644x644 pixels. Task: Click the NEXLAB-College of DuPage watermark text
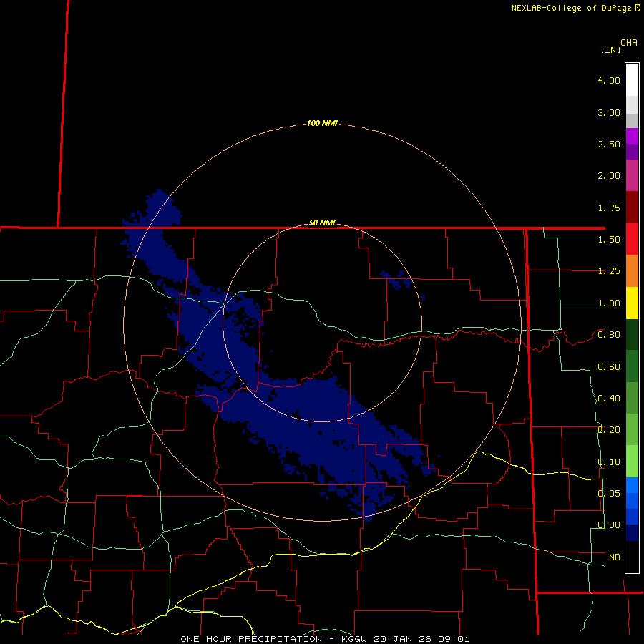pyautogui.click(x=575, y=8)
